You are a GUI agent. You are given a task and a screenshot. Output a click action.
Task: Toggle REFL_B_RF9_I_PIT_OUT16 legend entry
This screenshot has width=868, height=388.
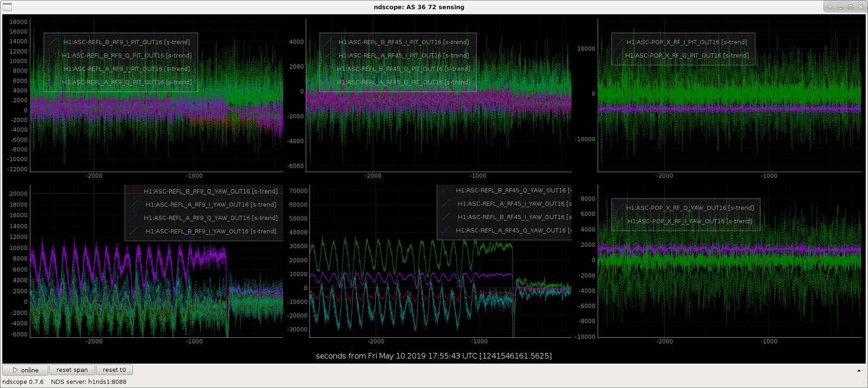(126, 42)
